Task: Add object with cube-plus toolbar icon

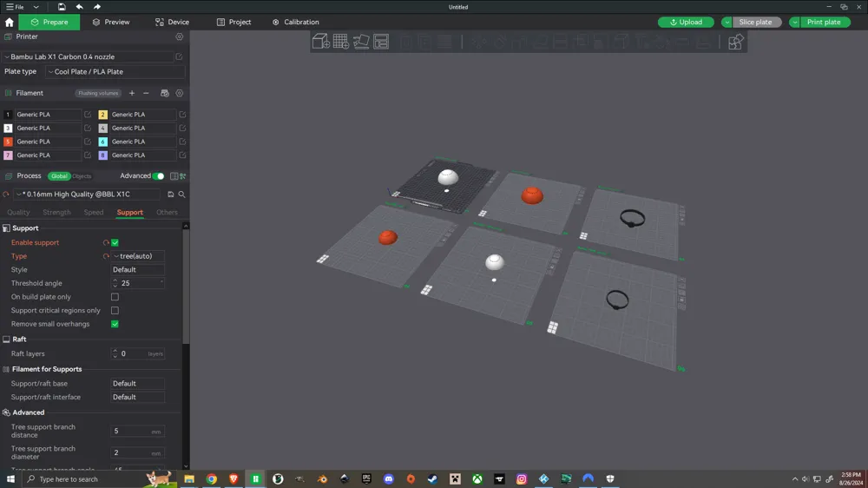Action: [321, 42]
